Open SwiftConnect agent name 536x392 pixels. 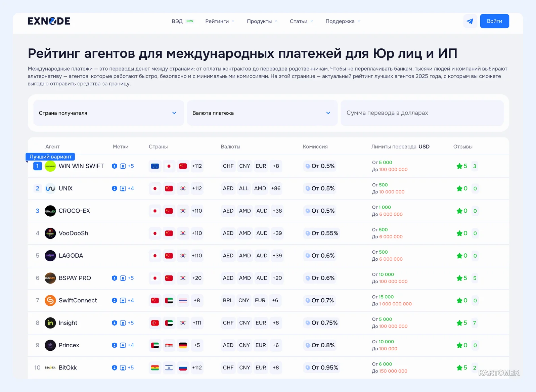click(78, 300)
